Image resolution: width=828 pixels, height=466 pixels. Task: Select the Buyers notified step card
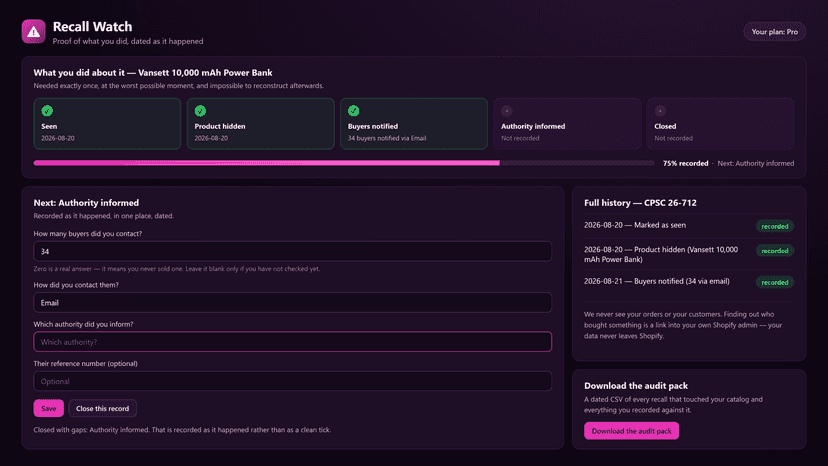tap(413, 124)
